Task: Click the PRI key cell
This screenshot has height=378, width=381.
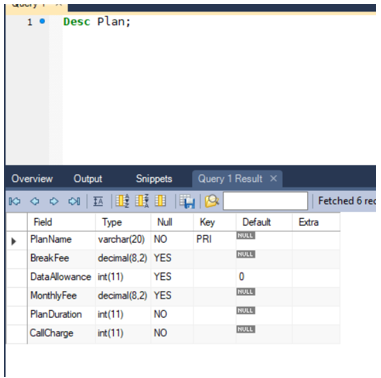Action: [x=215, y=240]
